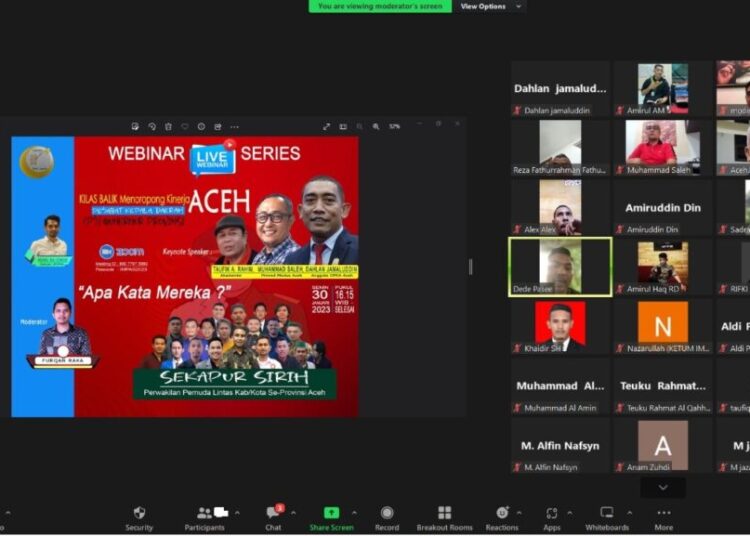Expand the caret at far left of Zoom toolbar
Viewport: 750px width, 536px height.
(8, 513)
